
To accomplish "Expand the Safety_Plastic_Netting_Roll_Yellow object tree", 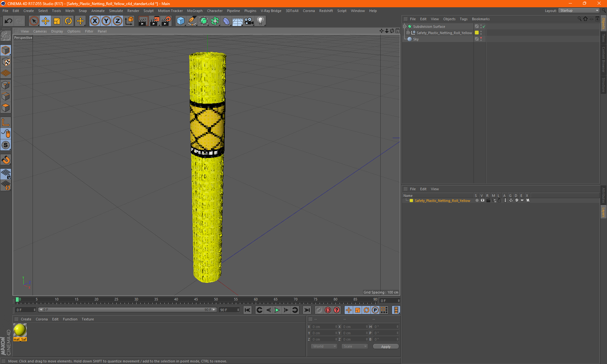I will (408, 33).
